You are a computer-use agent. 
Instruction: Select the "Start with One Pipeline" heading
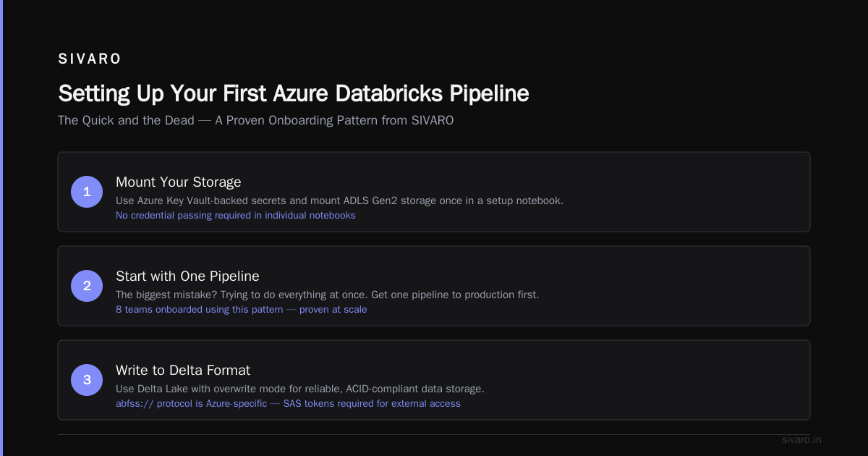187,276
